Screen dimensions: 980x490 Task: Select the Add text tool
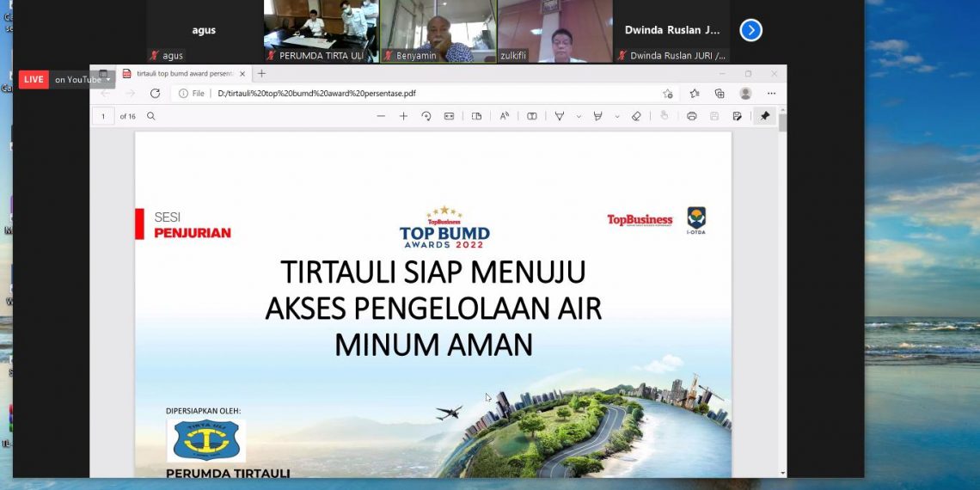click(x=532, y=116)
